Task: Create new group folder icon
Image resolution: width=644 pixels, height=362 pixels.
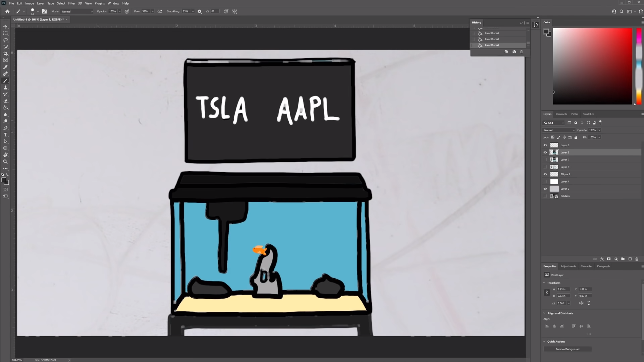Action: (623, 259)
